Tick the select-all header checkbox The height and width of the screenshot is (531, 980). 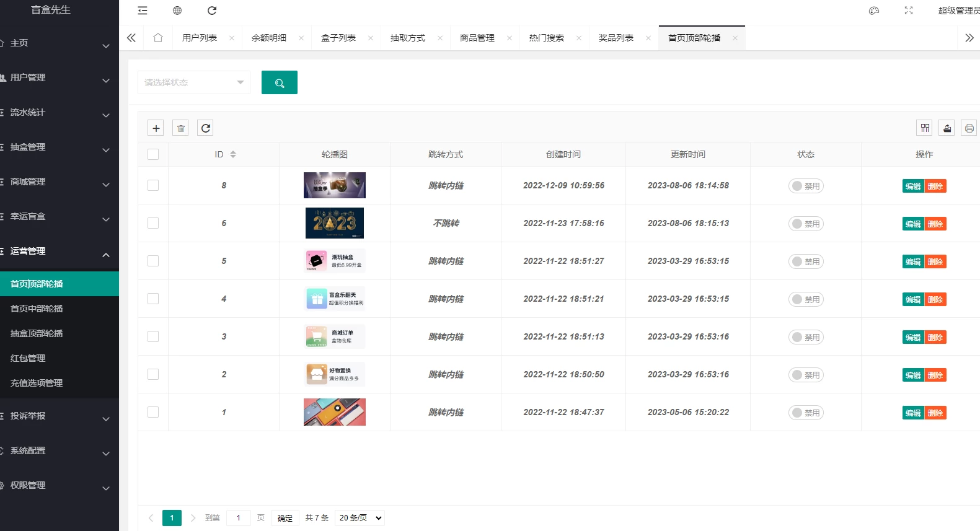coord(153,154)
